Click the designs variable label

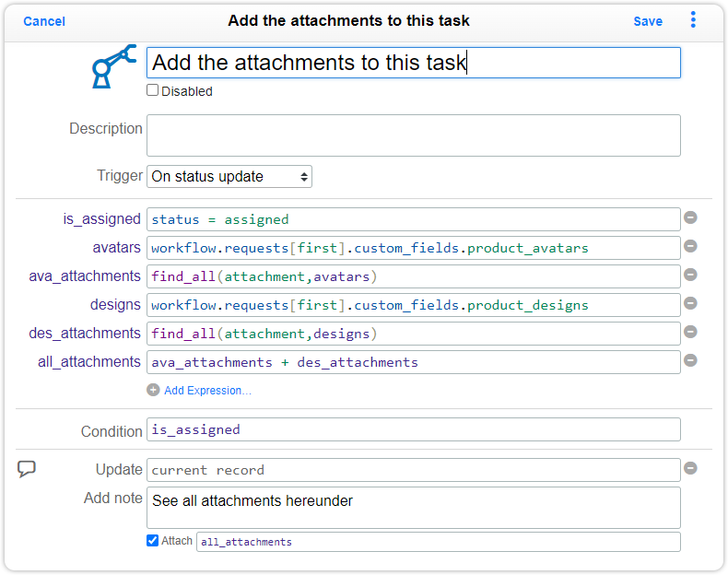[115, 304]
